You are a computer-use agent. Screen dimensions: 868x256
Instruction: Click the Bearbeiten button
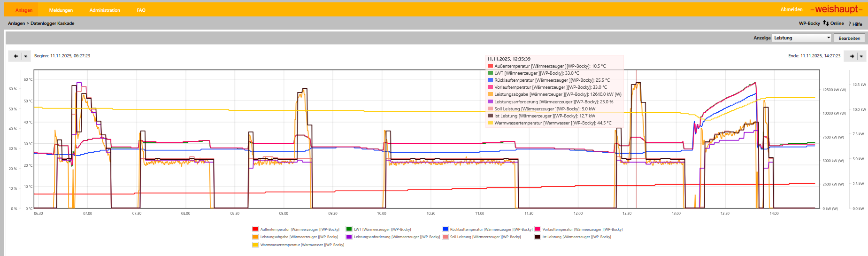849,38
